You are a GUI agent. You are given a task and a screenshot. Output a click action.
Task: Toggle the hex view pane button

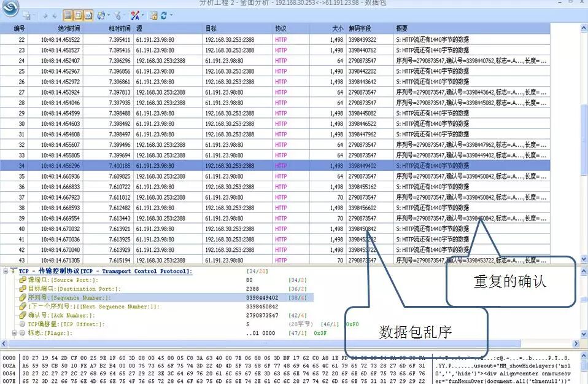tap(88, 15)
